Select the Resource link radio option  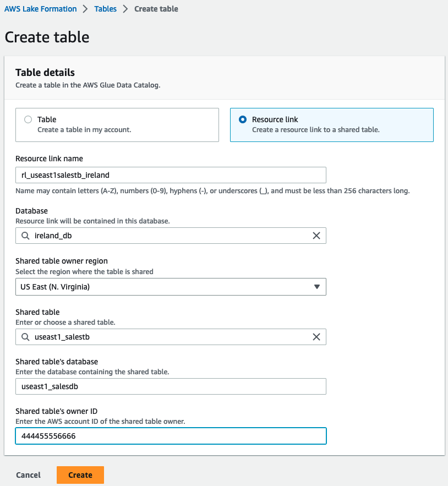coord(243,119)
